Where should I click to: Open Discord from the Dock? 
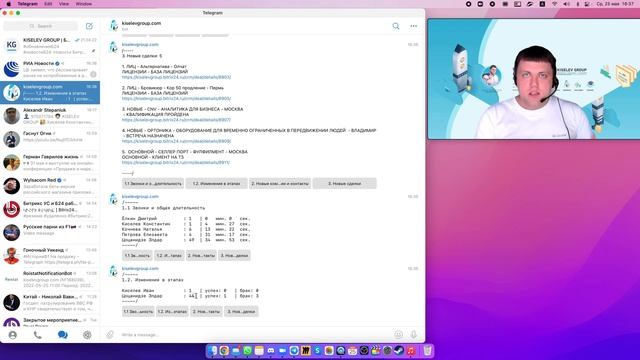click(x=271, y=351)
